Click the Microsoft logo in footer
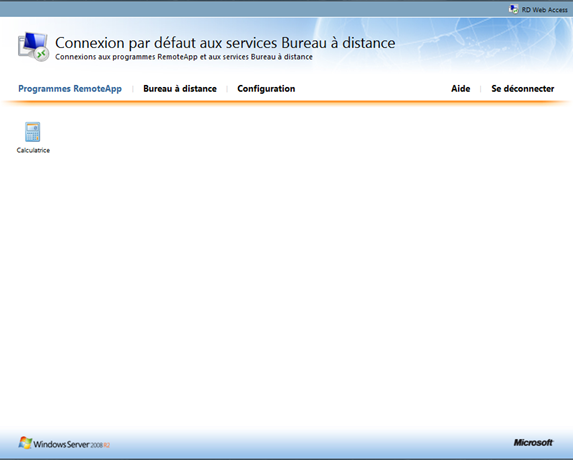Viewport: 573px width, 460px height. pyautogui.click(x=533, y=442)
